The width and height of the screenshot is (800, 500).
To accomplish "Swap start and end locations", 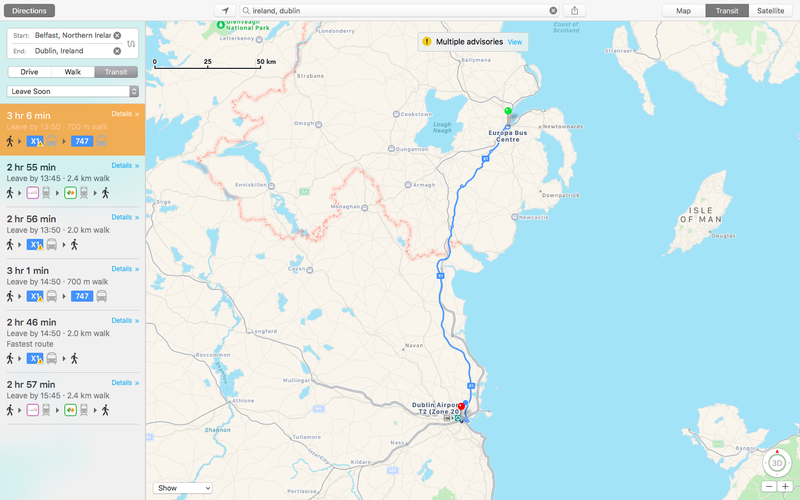I will click(x=131, y=43).
